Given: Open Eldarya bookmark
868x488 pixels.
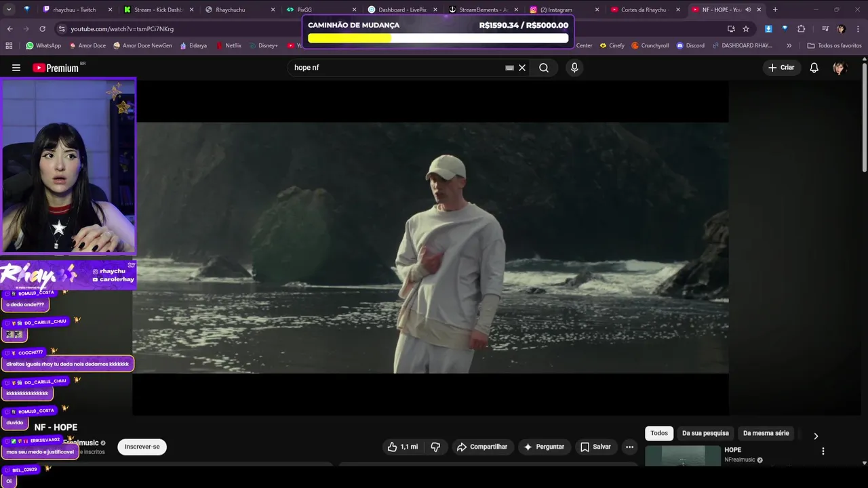Looking at the screenshot, I should (193, 45).
